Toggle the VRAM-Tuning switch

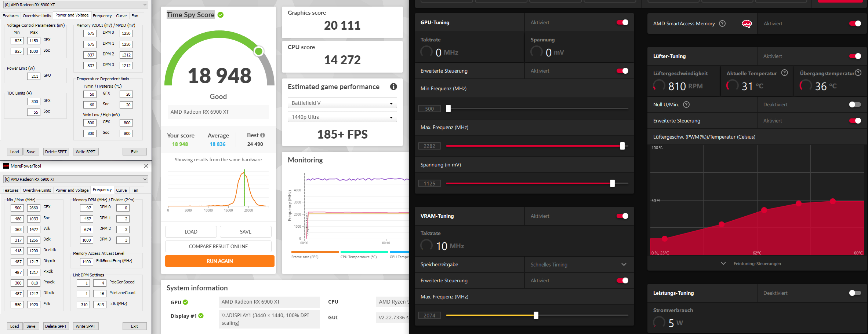tap(622, 216)
